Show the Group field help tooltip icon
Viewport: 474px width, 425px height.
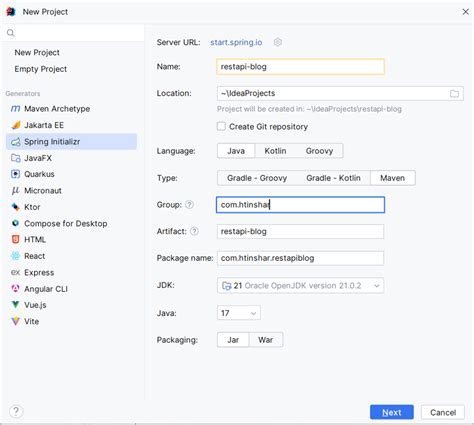pos(189,205)
